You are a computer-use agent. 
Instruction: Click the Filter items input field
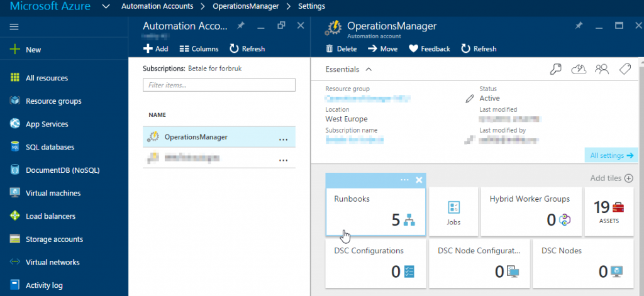219,85
